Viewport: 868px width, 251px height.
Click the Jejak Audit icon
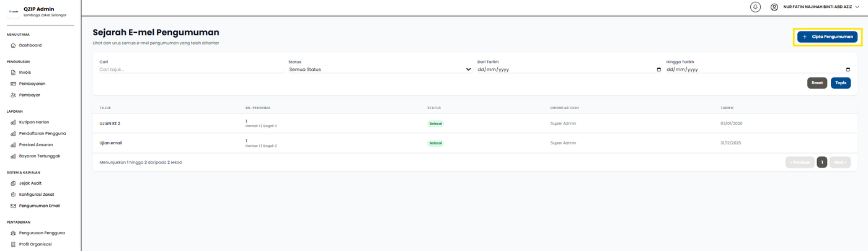[13, 183]
